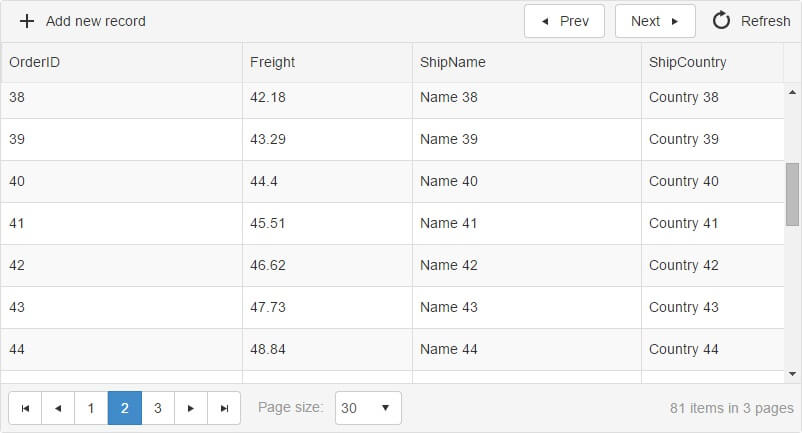The image size is (802, 433).
Task: Go to the first page of the pager
Action: coord(25,408)
